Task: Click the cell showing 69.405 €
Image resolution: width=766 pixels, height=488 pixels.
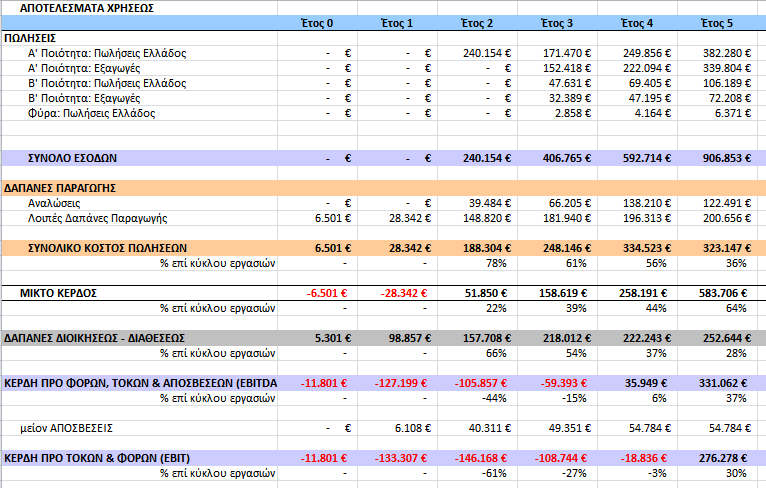Action: point(650,83)
